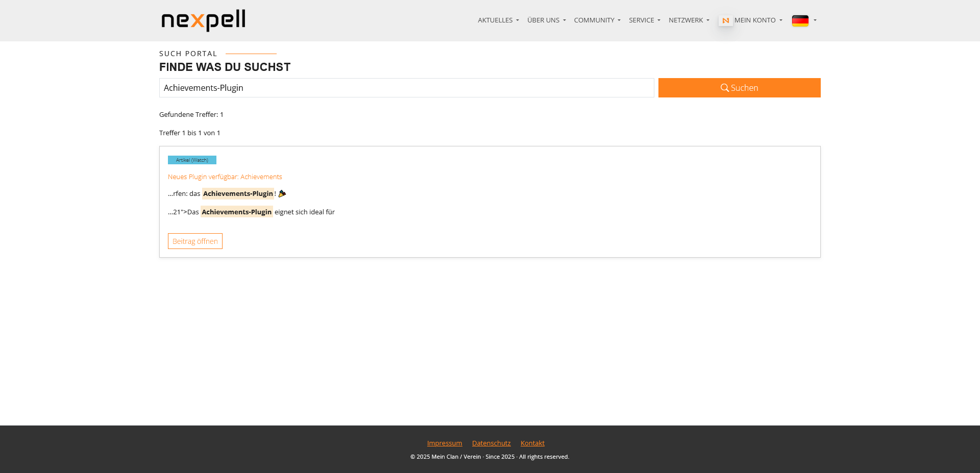This screenshot has width=980, height=473.
Task: Click the highlighted Achievements-Plugin before 'eignet sich'
Action: tap(236, 212)
